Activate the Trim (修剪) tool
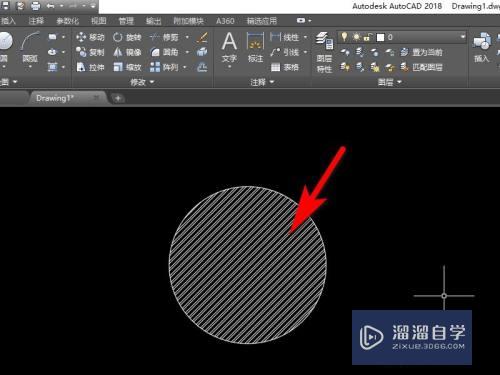500x375 pixels. pyautogui.click(x=164, y=37)
